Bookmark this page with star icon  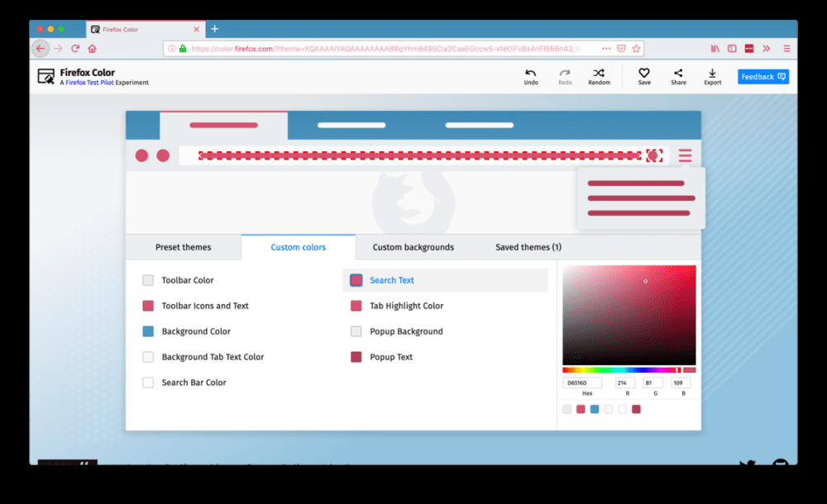pyautogui.click(x=636, y=49)
